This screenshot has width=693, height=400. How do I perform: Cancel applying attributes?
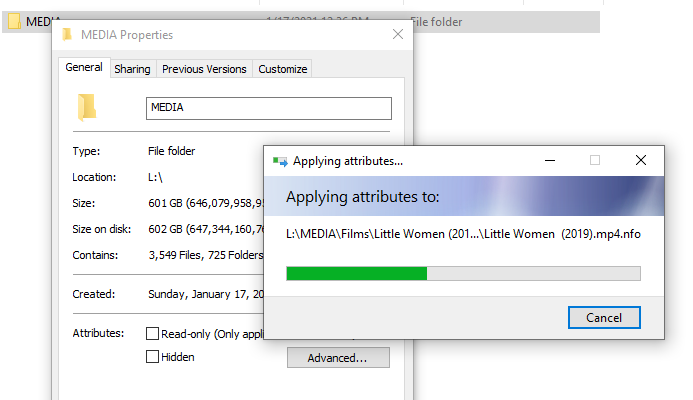[x=604, y=317]
